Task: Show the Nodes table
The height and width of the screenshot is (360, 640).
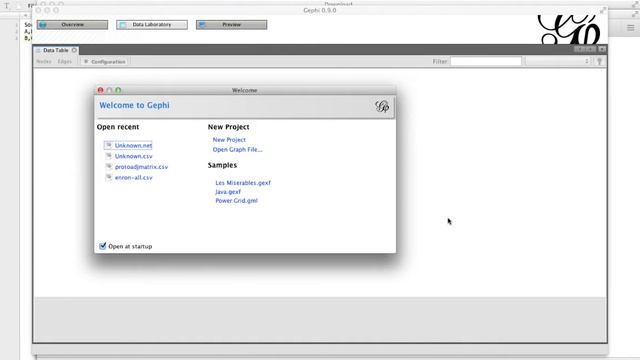Action: click(x=44, y=62)
